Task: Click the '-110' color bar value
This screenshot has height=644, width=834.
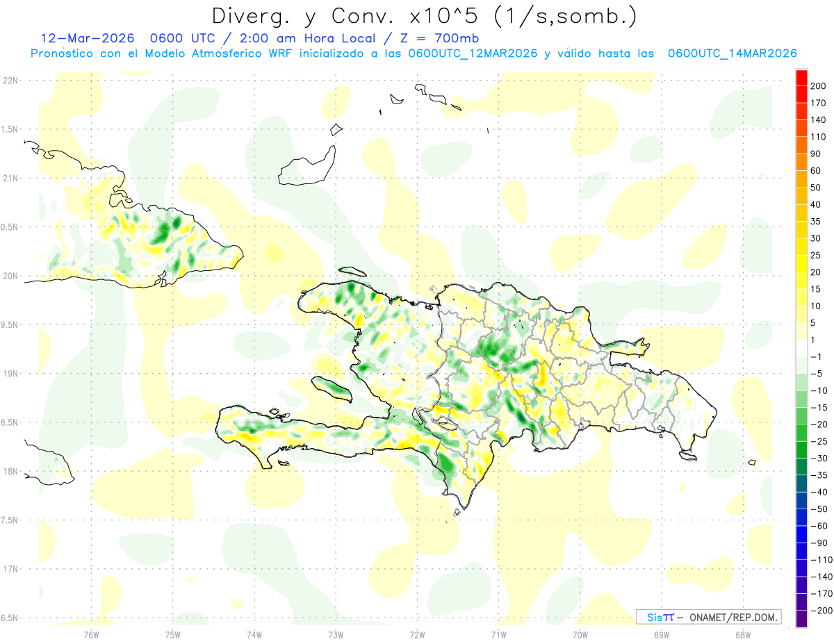Action: (x=821, y=560)
